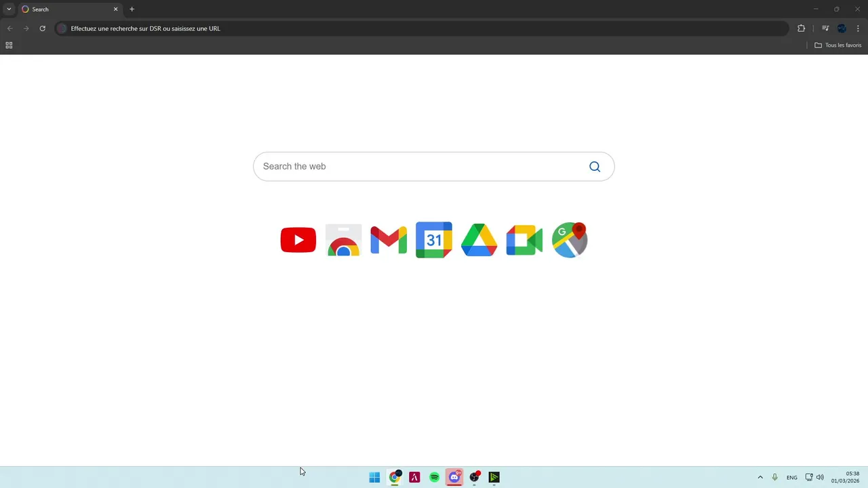Open the apps grid in bookmarks bar
The height and width of the screenshot is (488, 868).
9,45
